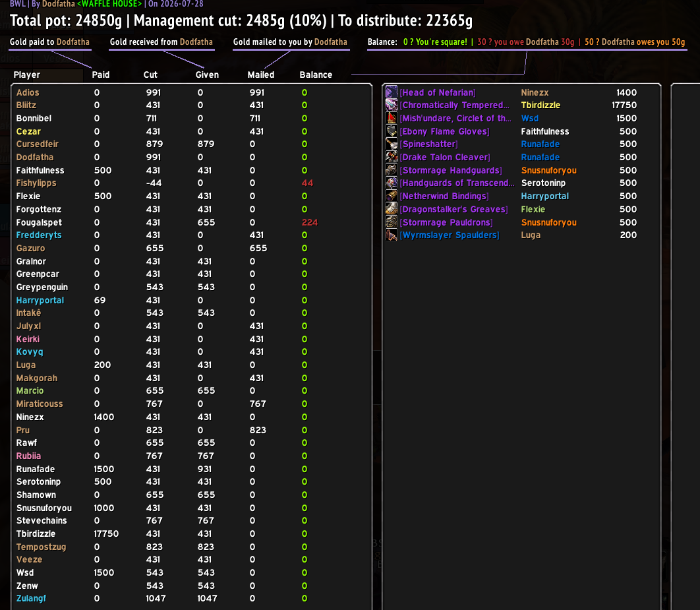Select player Fredderyts in the list
This screenshot has height=610, width=700.
pyautogui.click(x=39, y=235)
